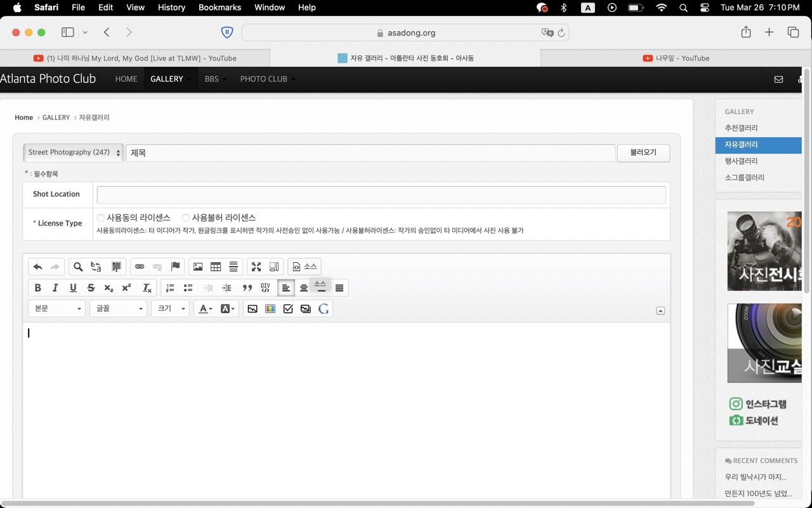Open the Street Photography category dropdown
The image size is (812, 508).
74,153
